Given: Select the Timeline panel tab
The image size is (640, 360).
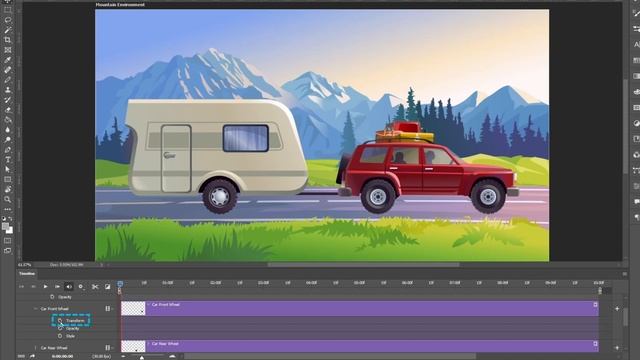Looking at the screenshot, I should click(27, 273).
